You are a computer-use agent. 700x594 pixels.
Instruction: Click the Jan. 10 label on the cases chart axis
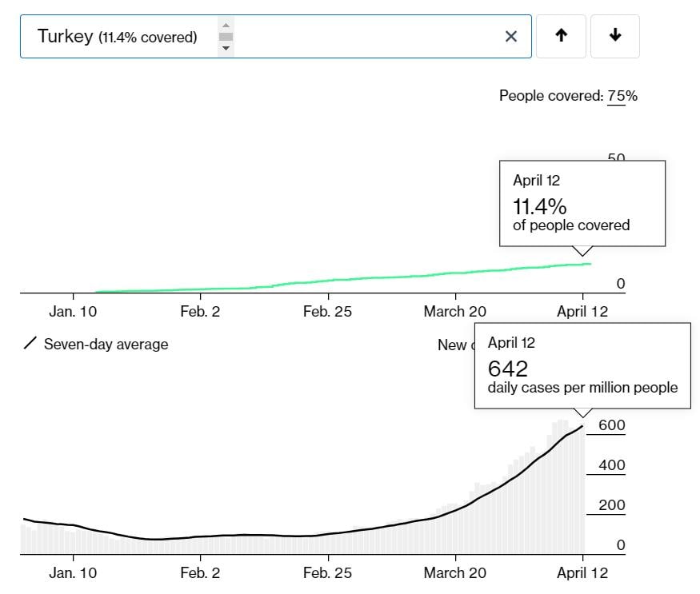[73, 573]
